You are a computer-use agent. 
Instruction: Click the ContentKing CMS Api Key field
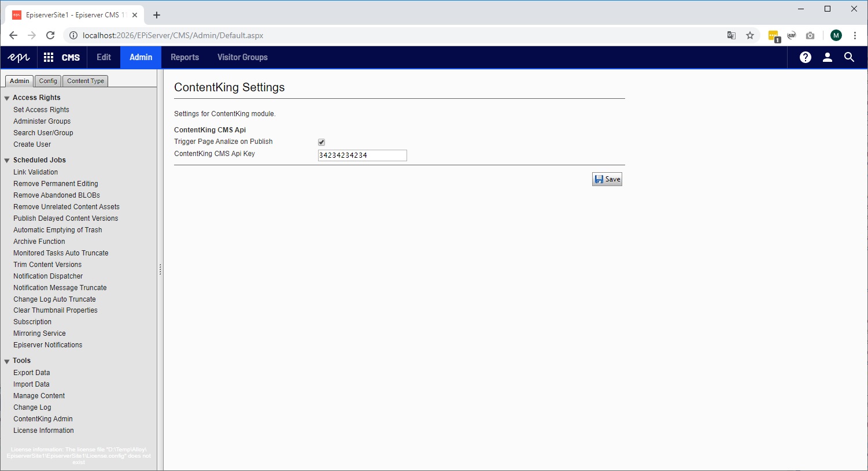pyautogui.click(x=363, y=155)
